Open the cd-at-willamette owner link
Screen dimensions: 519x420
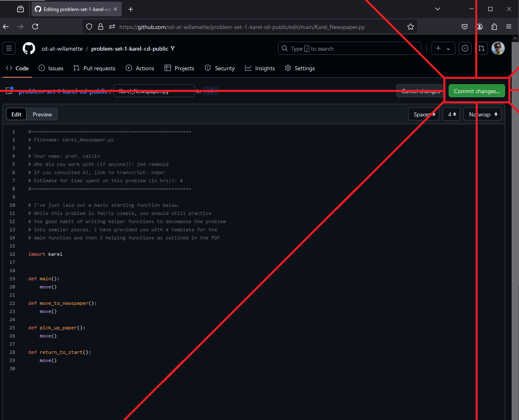coord(62,49)
